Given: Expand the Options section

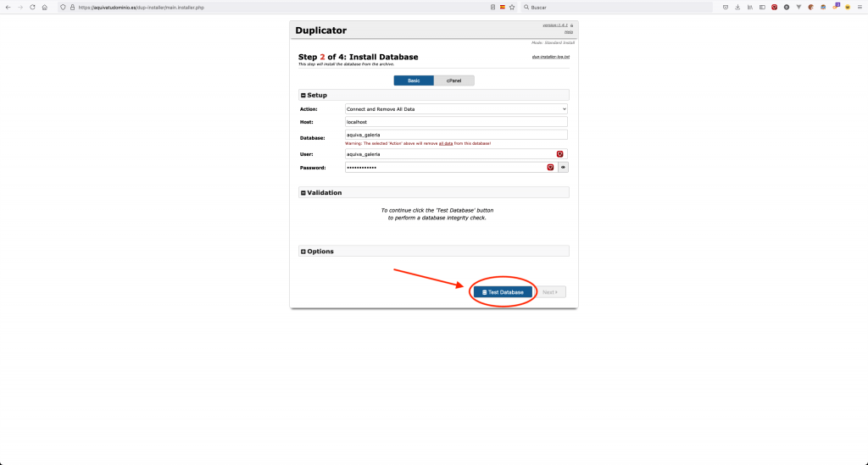Looking at the screenshot, I should tap(303, 252).
